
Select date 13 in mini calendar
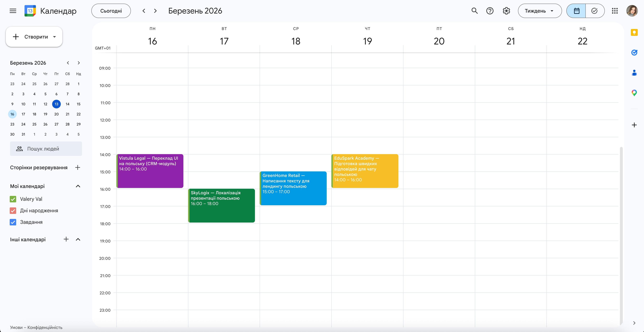point(56,104)
